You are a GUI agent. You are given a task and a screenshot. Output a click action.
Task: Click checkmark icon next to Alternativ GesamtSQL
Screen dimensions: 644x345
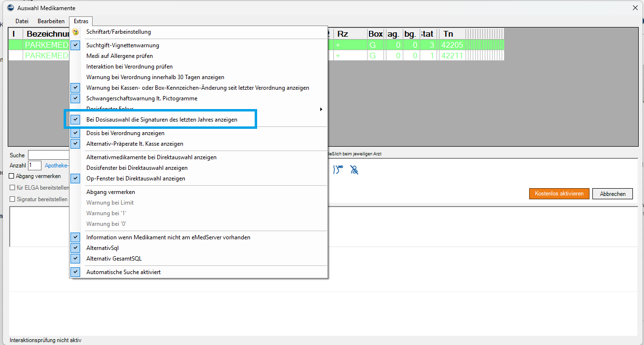pyautogui.click(x=75, y=259)
